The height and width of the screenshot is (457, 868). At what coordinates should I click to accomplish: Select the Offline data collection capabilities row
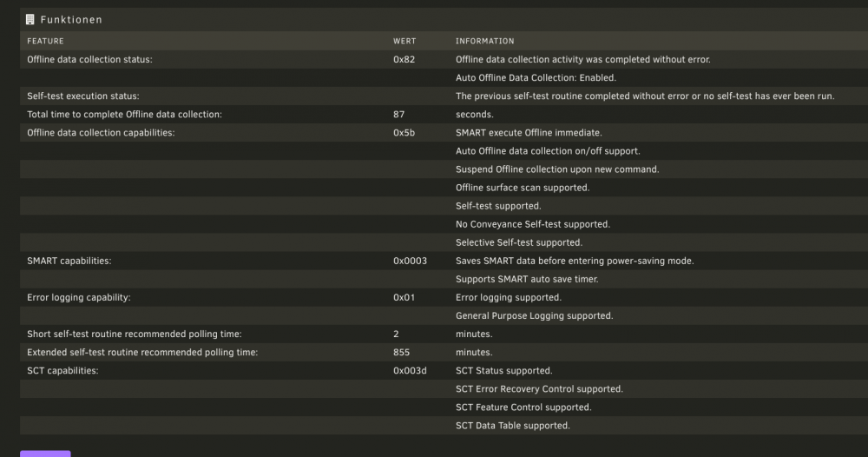tap(444, 132)
